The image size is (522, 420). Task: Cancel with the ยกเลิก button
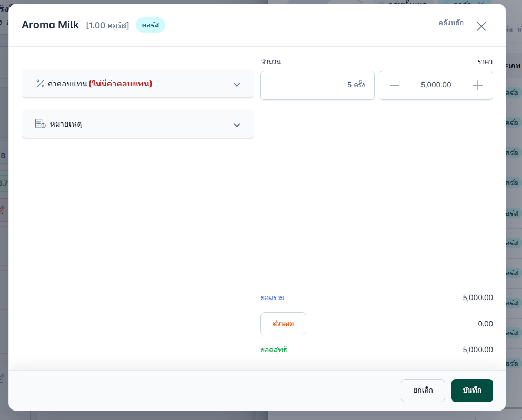423,391
